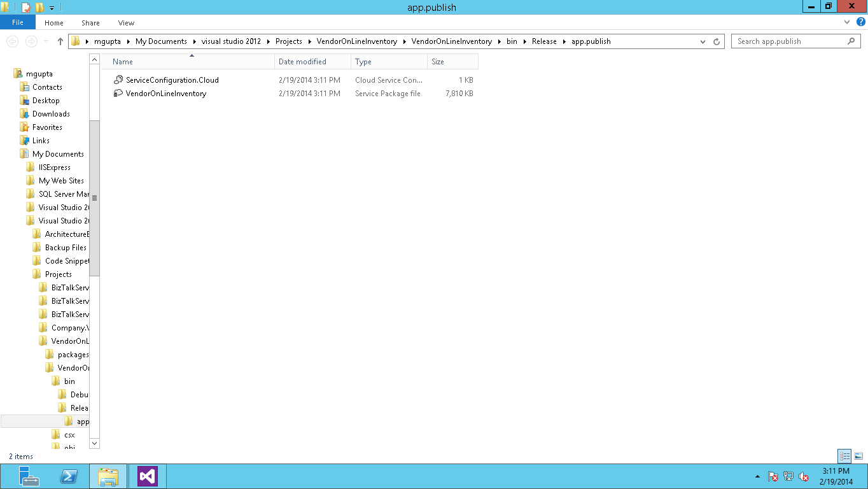Open File Explorer taskbar button
This screenshot has height=489, width=868.
coord(108,476)
